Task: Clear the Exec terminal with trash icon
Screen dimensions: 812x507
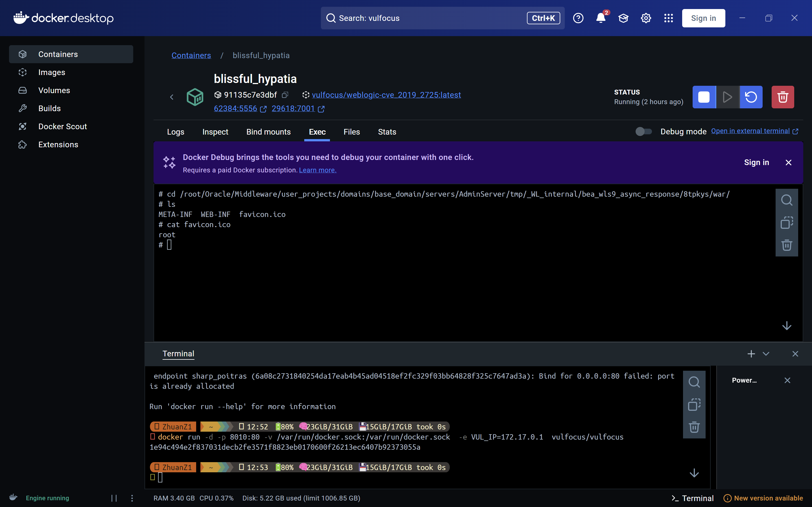Action: coord(787,245)
